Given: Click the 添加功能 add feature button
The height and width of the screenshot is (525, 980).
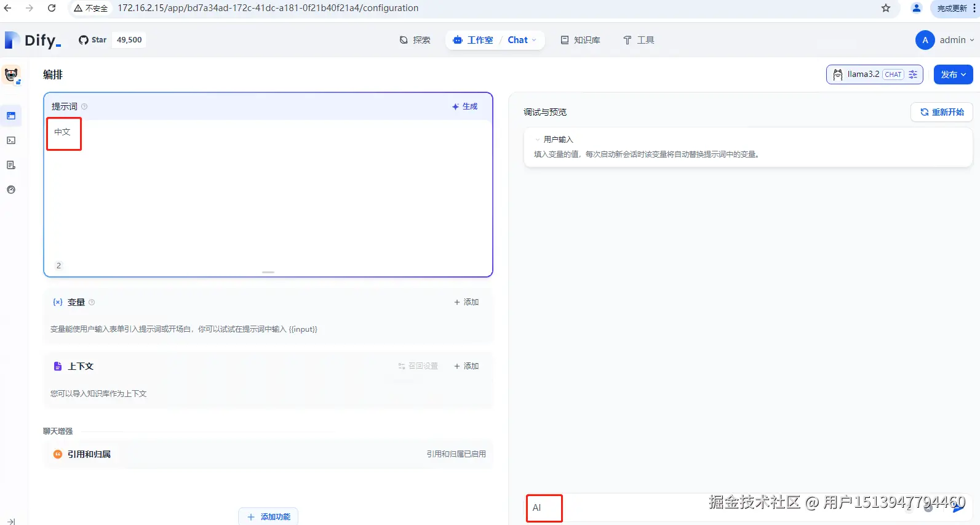Looking at the screenshot, I should [x=268, y=516].
